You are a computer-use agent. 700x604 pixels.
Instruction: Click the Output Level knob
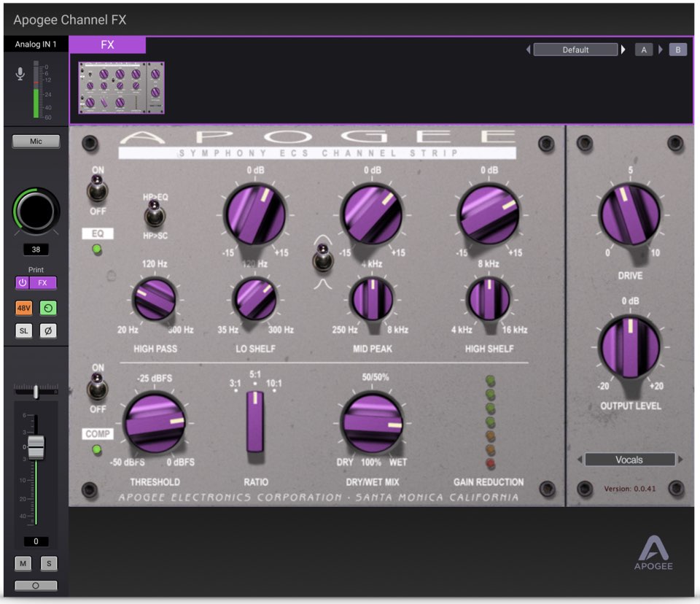630,346
